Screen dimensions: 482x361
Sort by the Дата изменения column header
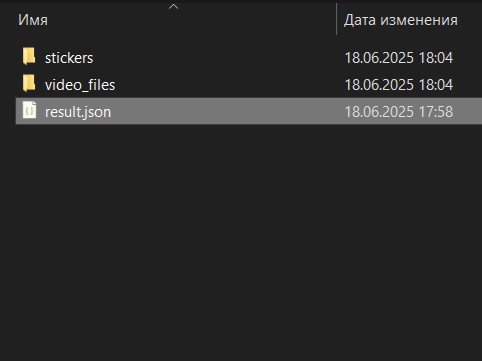(x=401, y=20)
